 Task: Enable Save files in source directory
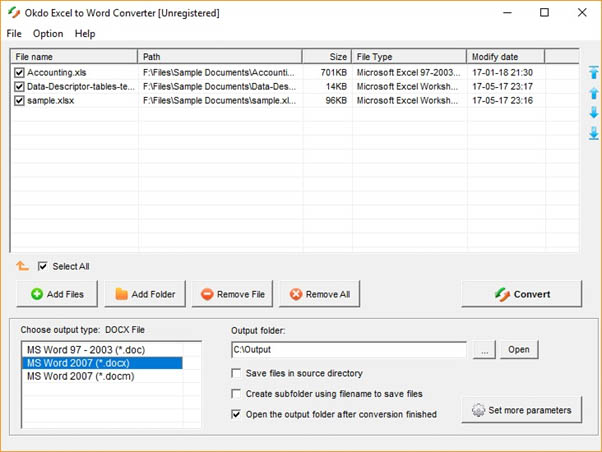click(x=236, y=373)
